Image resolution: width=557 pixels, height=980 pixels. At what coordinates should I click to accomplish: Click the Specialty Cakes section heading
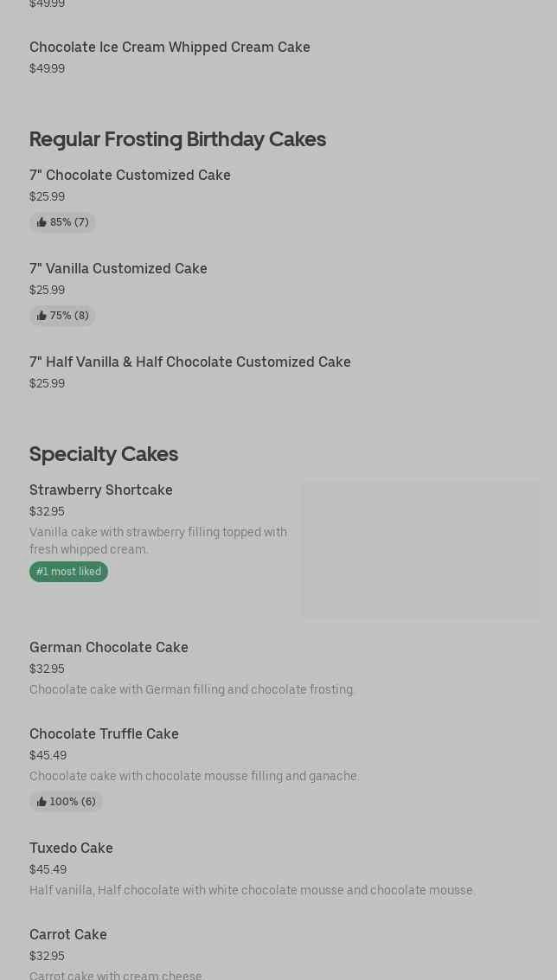(x=104, y=454)
